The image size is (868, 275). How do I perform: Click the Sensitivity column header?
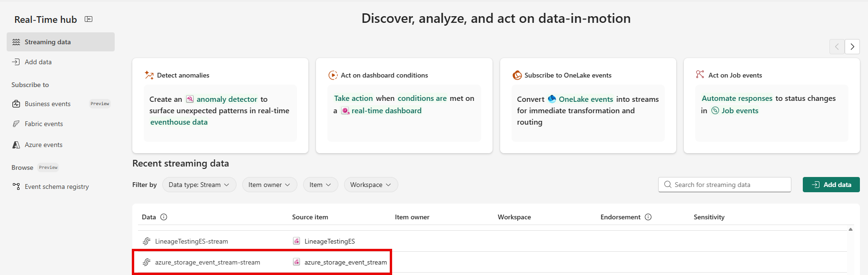[x=709, y=217]
